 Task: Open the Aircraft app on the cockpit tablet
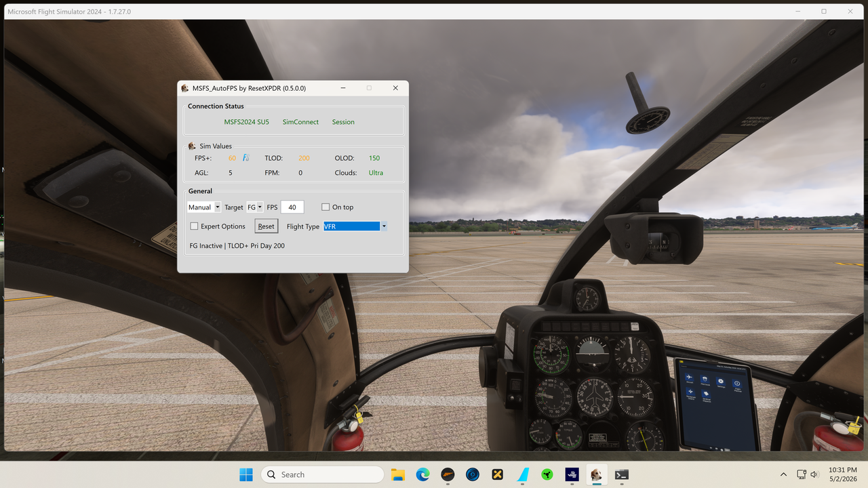(690, 378)
